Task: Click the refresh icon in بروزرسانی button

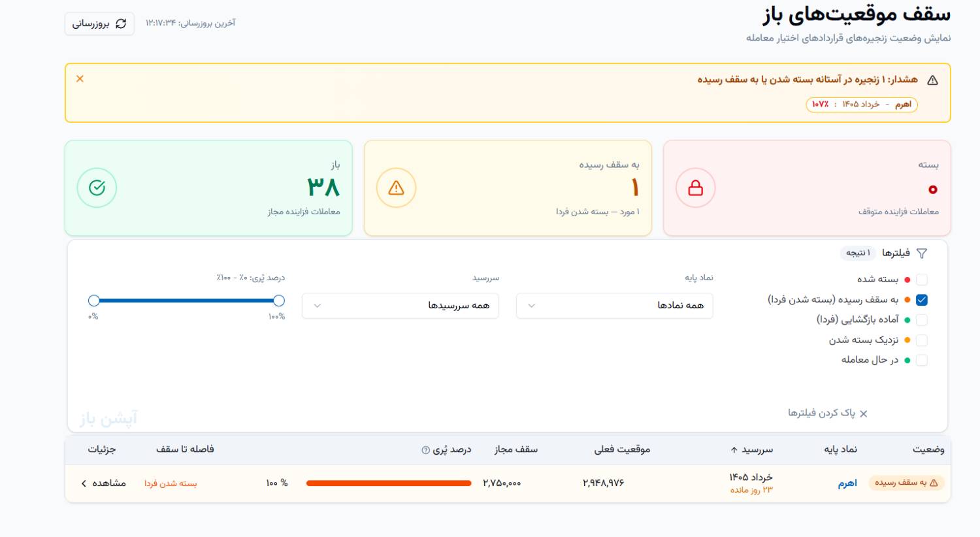Action: click(x=121, y=24)
